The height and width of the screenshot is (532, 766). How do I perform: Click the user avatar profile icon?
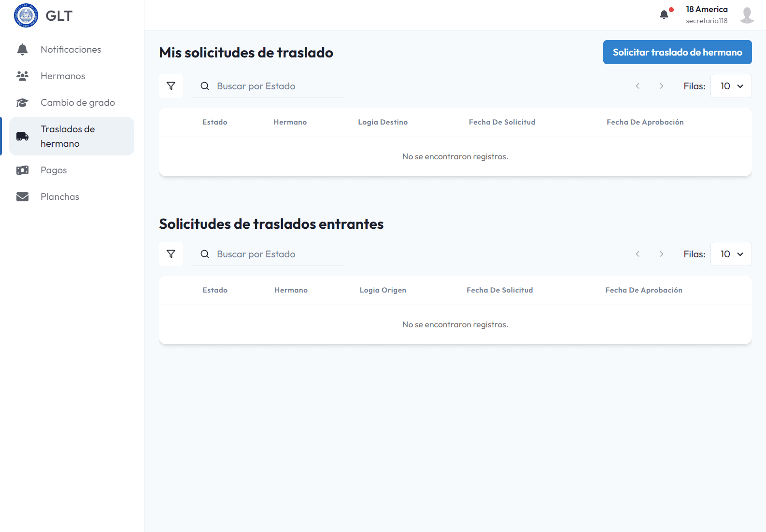tap(747, 15)
